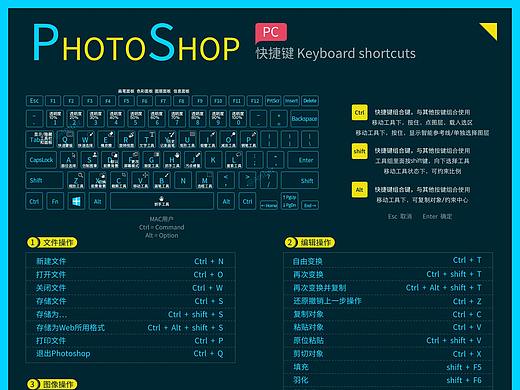Click the P key with the pen icon
Screen dimensions: 520x390
[x=249, y=139]
